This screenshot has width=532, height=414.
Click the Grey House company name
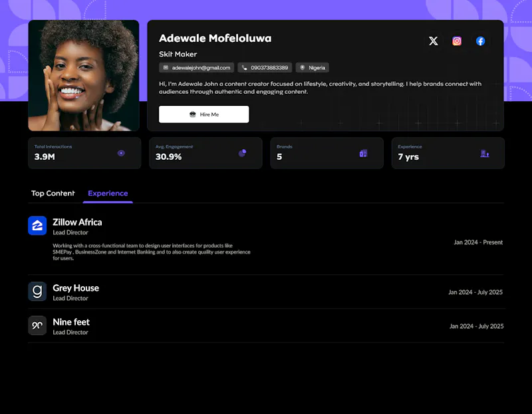tap(76, 288)
